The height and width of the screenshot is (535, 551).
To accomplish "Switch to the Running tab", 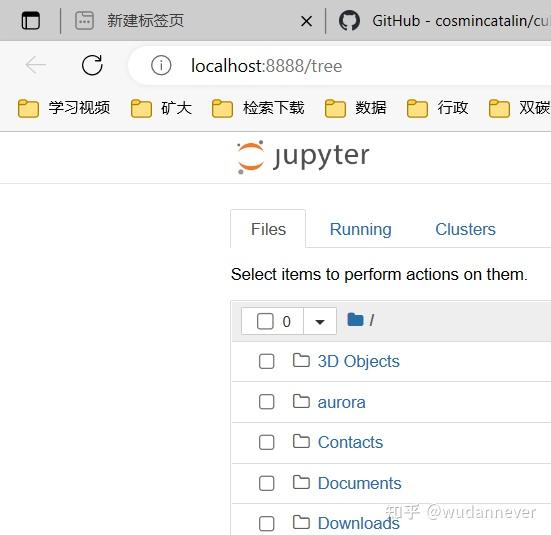I will click(x=360, y=229).
